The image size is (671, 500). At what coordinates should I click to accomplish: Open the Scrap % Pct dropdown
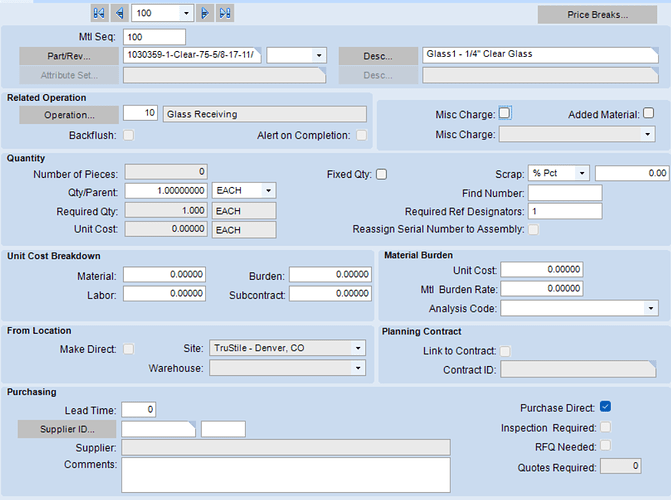click(582, 173)
